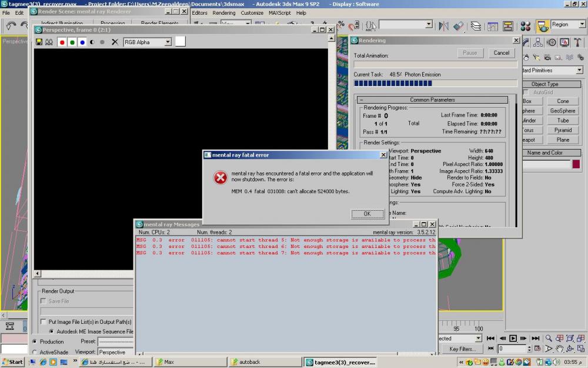588x368 pixels.
Task: Click Pan hand viewport control
Action: (560, 349)
